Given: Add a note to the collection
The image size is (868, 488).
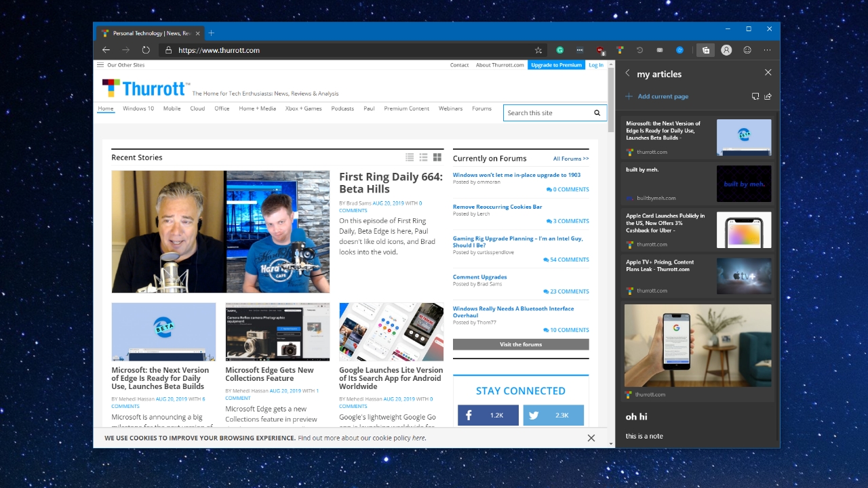Looking at the screenshot, I should tap(755, 96).
